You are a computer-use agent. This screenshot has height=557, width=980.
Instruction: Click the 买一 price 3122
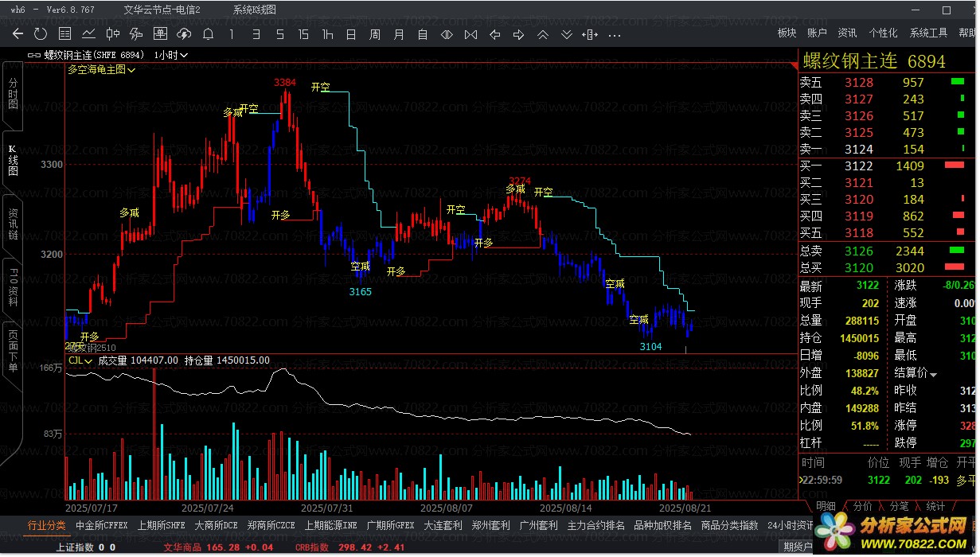[859, 166]
